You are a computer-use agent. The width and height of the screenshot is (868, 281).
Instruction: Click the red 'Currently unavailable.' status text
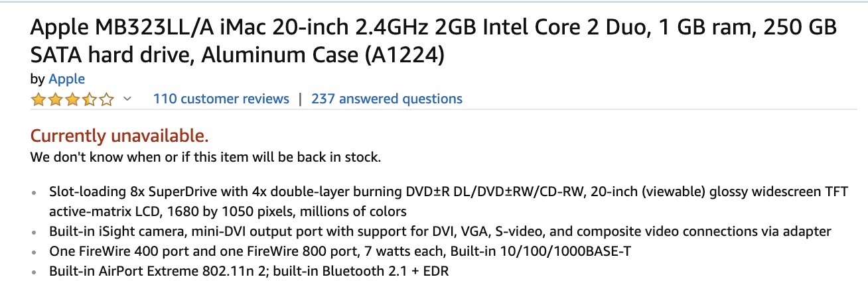click(119, 137)
